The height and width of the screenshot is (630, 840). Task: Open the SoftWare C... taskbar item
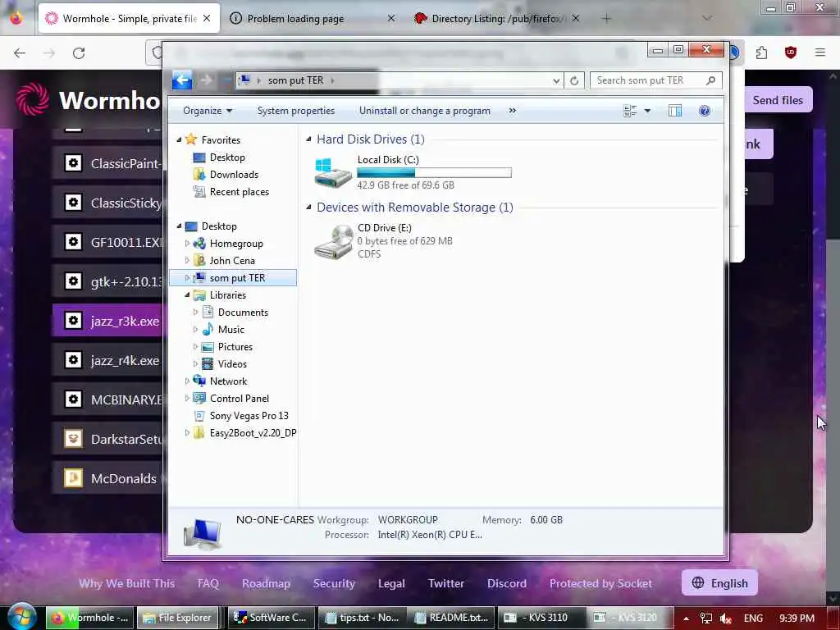click(x=271, y=618)
